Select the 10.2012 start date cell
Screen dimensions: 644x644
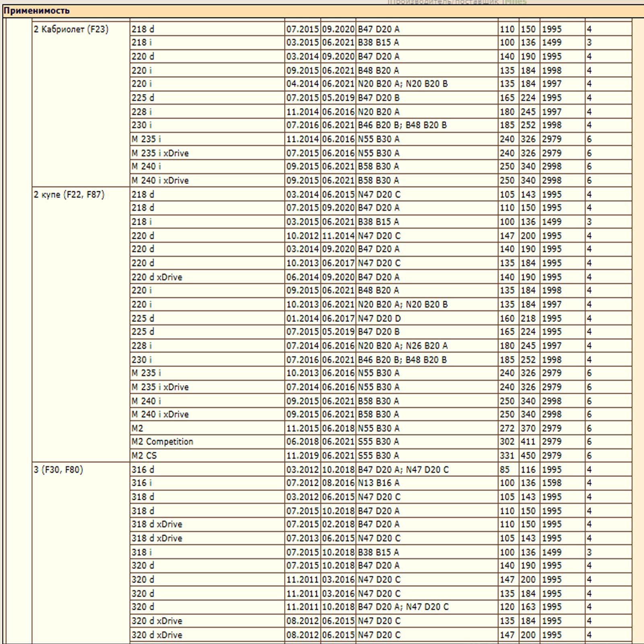click(303, 236)
